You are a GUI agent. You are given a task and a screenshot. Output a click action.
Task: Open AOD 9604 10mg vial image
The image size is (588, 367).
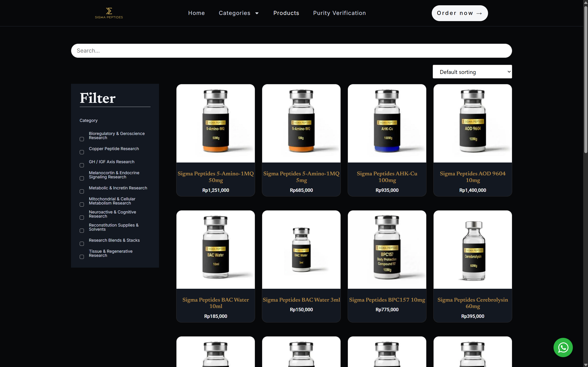(x=473, y=123)
